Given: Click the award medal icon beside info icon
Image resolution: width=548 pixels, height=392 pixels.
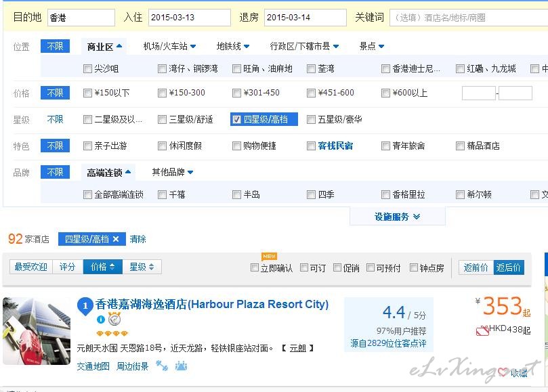Looking at the screenshot, I should pos(114,319).
